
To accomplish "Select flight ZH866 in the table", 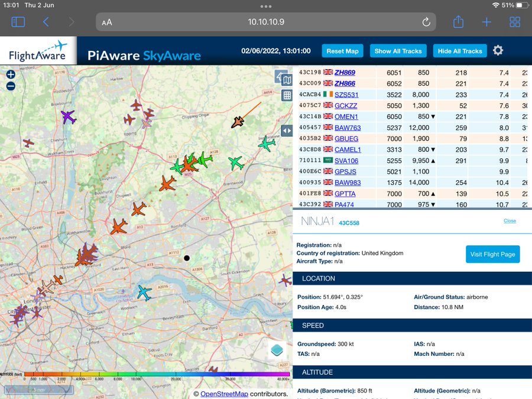I will coord(345,83).
